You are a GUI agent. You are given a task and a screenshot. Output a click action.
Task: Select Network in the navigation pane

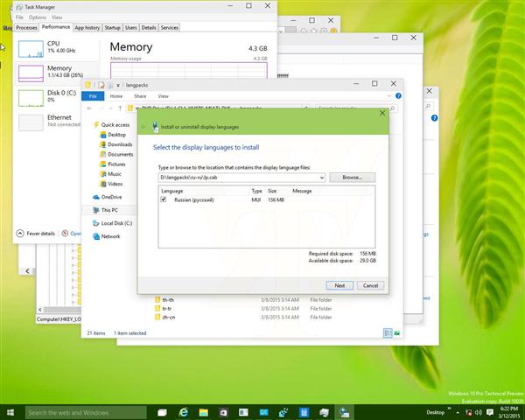(110, 236)
